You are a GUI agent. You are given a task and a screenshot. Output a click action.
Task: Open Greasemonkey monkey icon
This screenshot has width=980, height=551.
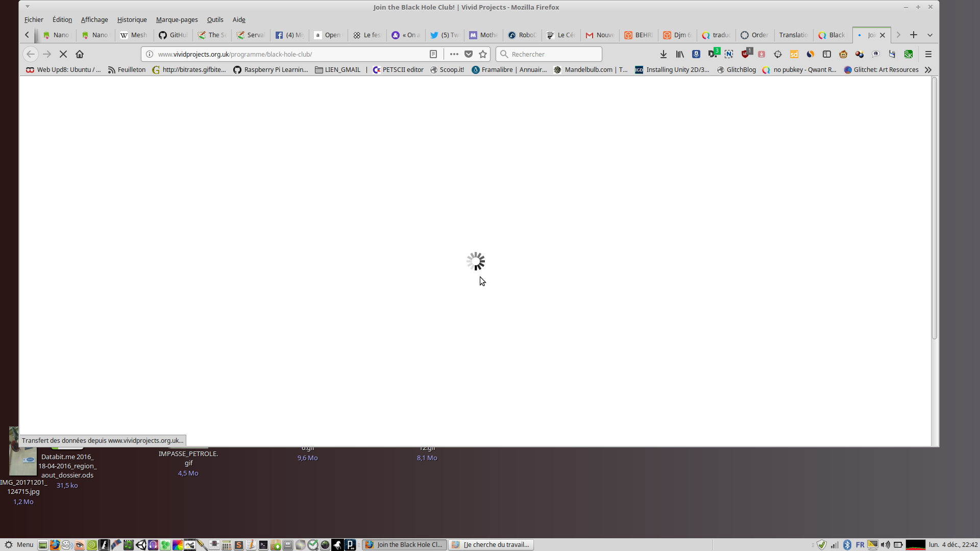click(843, 54)
